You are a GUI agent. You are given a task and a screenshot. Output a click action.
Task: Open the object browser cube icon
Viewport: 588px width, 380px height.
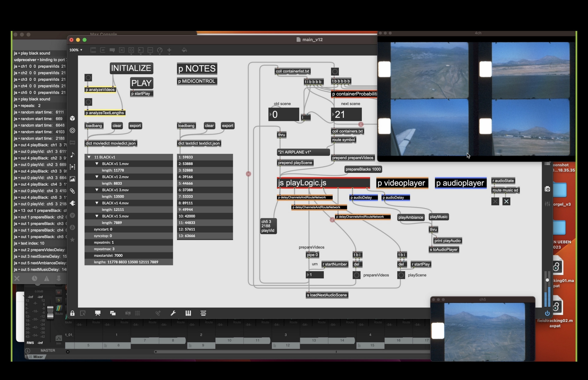click(73, 118)
